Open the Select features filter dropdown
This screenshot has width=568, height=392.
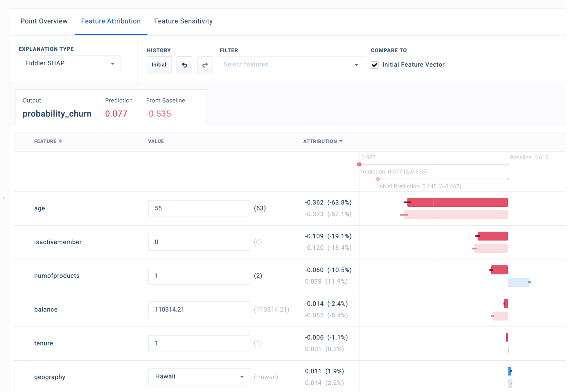click(x=291, y=65)
